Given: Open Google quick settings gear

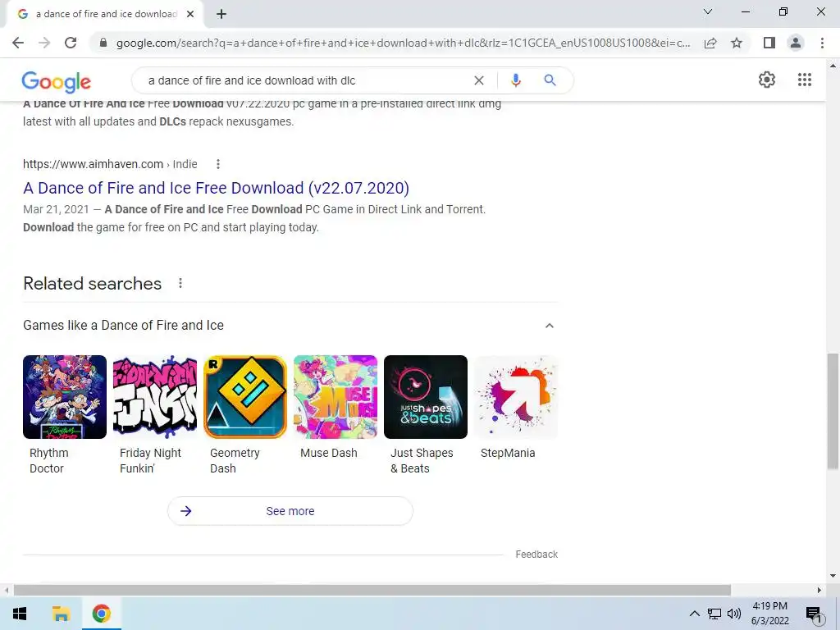Looking at the screenshot, I should point(767,80).
